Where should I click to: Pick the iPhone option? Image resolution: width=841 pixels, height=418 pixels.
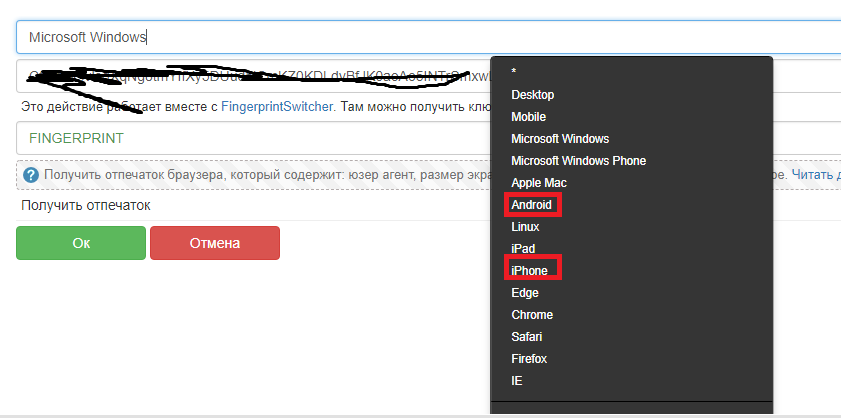[529, 271]
